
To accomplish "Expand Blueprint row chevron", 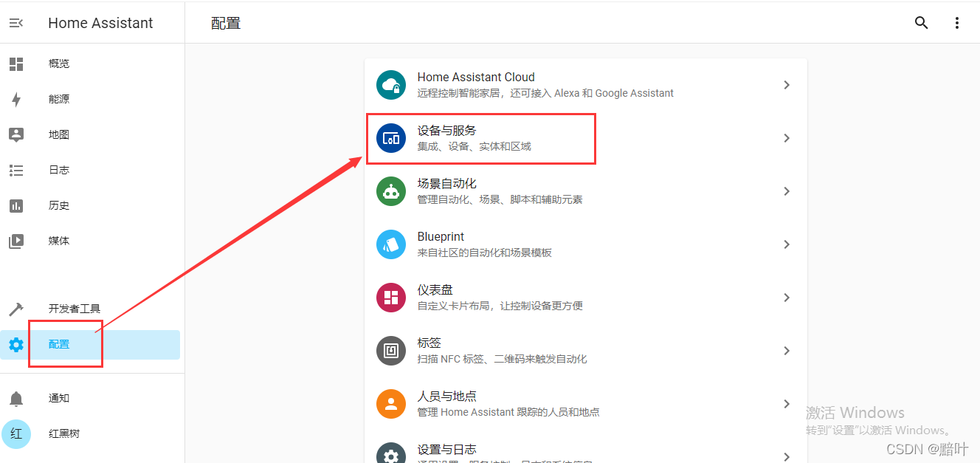I will (787, 244).
